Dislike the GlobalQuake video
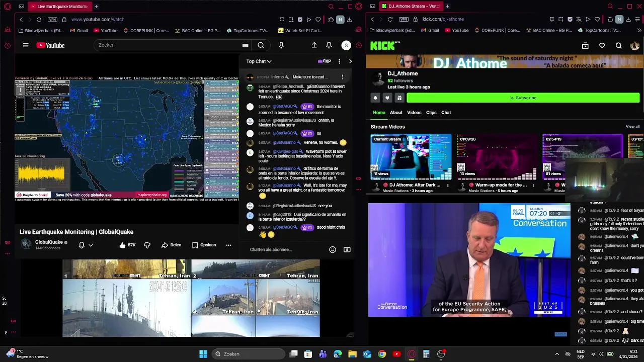Viewport: 644px width, 362px height. [x=147, y=245]
